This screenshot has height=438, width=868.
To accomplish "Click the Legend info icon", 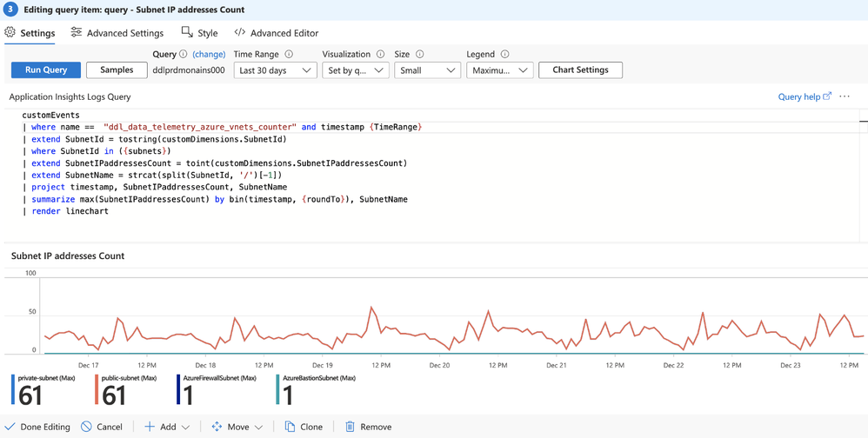I will coord(504,54).
